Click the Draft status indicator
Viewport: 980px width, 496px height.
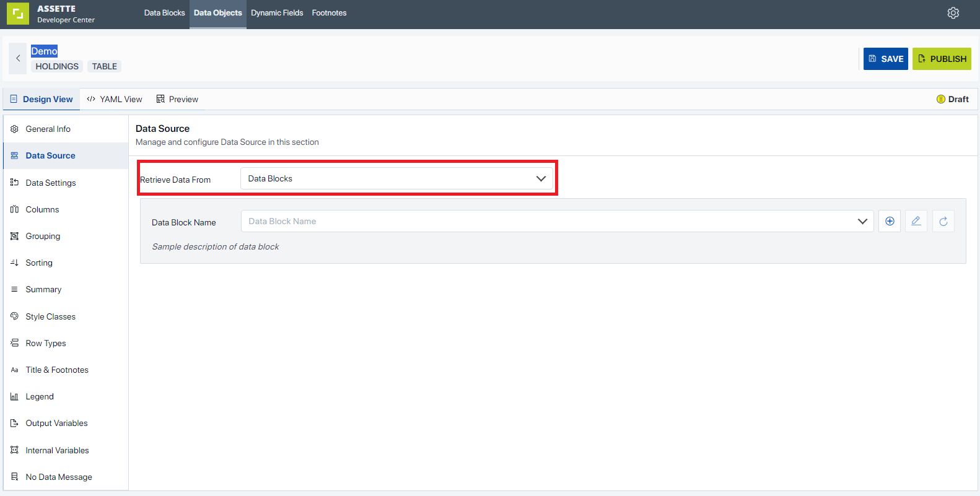pyautogui.click(x=953, y=99)
